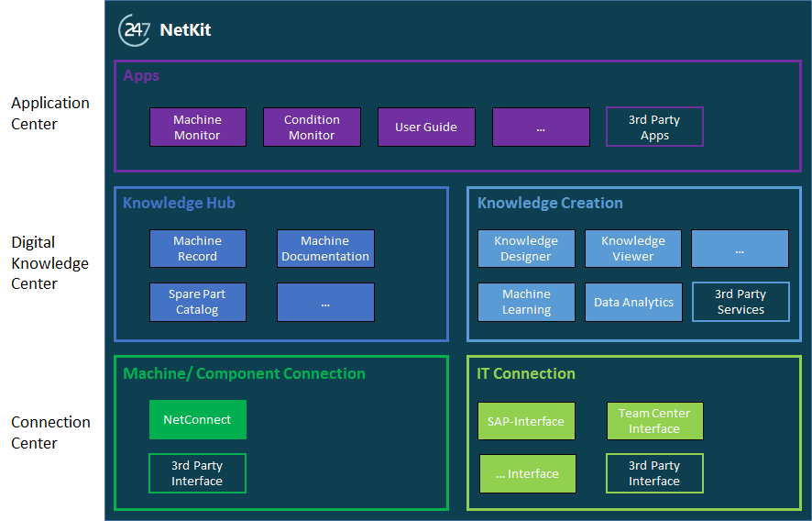Screen dimensions: 812x521
Task: Click the Machine/ Component Connection heading
Action: click(x=245, y=373)
